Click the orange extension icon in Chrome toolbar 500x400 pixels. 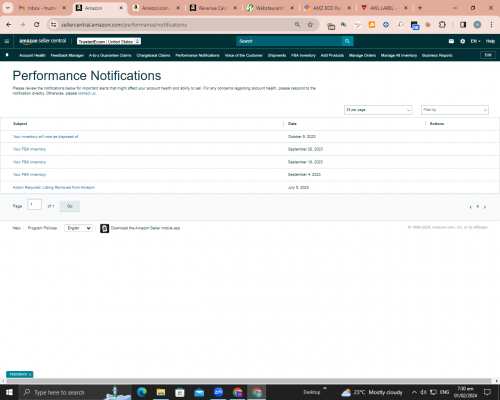[x=372, y=24]
